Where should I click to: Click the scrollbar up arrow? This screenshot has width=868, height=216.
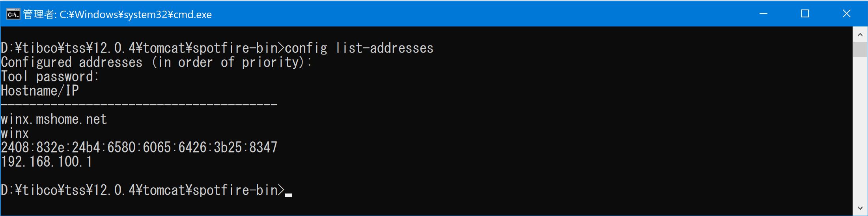(860, 34)
